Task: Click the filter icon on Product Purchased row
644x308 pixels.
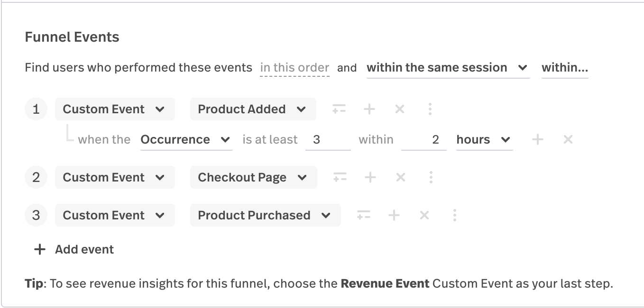Action: point(364,216)
